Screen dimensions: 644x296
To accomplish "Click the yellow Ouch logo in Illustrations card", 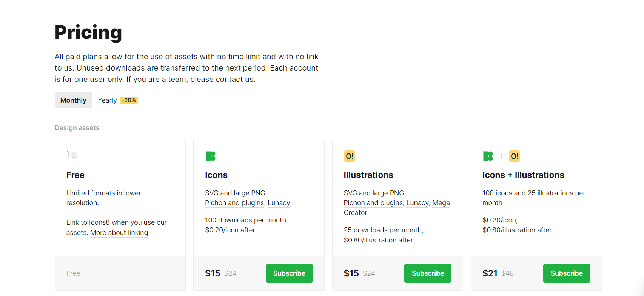I will pyautogui.click(x=350, y=156).
